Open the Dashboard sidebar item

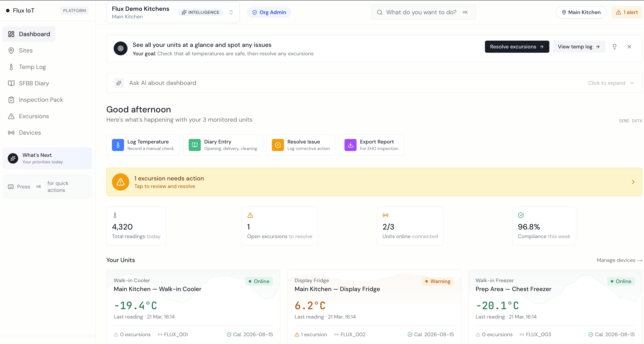(x=29, y=34)
